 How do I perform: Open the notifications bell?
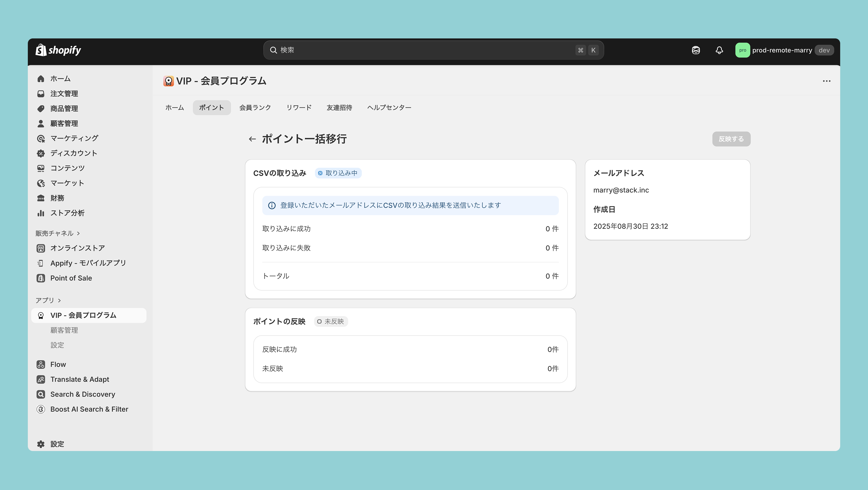click(719, 50)
